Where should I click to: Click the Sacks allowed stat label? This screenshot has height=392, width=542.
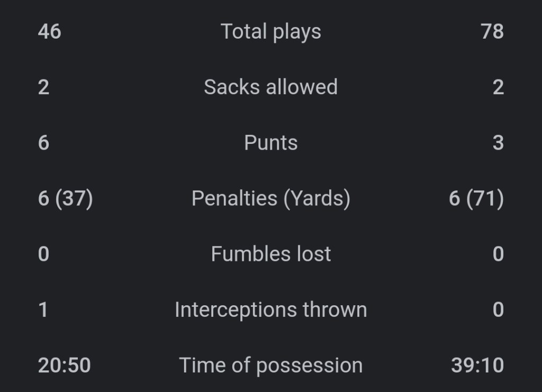271,87
